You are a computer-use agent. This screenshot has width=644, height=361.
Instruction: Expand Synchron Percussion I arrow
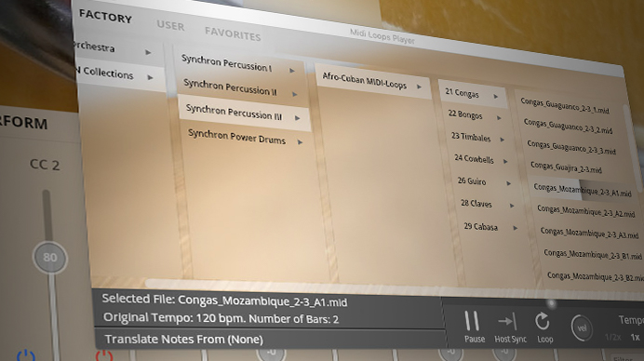pos(292,71)
